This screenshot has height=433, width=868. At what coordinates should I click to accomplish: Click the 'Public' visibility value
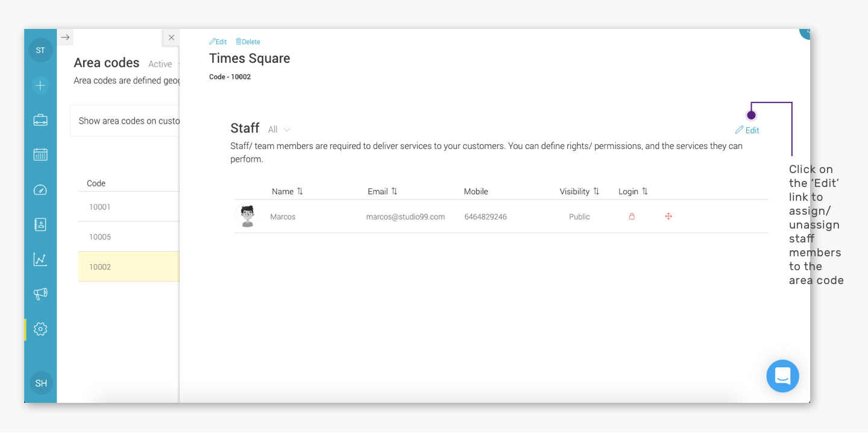pyautogui.click(x=579, y=216)
